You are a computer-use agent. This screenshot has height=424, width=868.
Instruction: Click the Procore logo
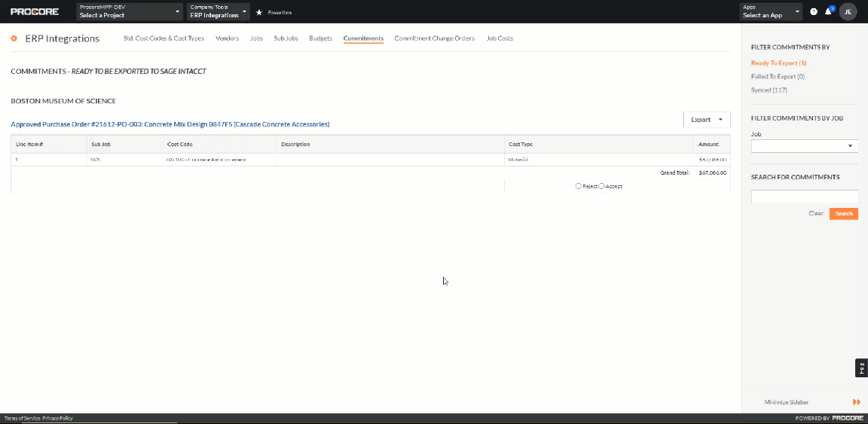(x=34, y=12)
